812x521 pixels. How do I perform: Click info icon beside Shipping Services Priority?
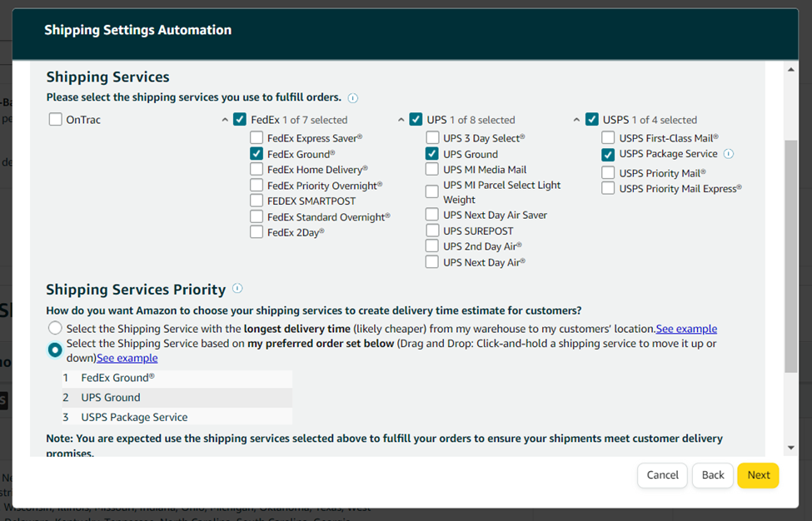[237, 289]
